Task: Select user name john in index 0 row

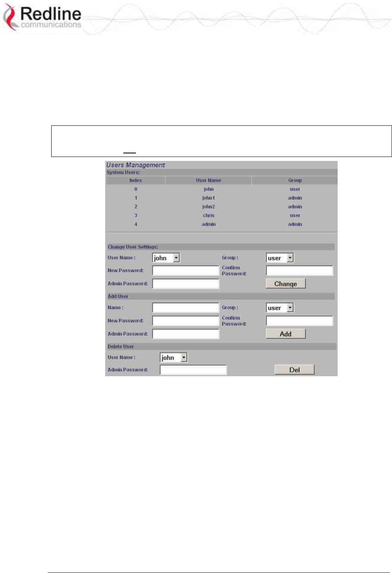Action: tap(208, 189)
